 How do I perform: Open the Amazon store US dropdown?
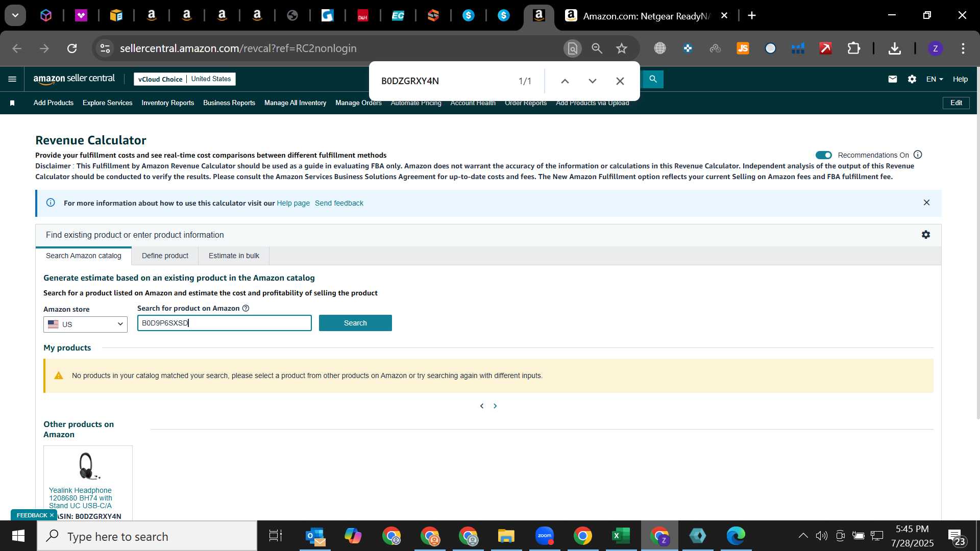(85, 324)
